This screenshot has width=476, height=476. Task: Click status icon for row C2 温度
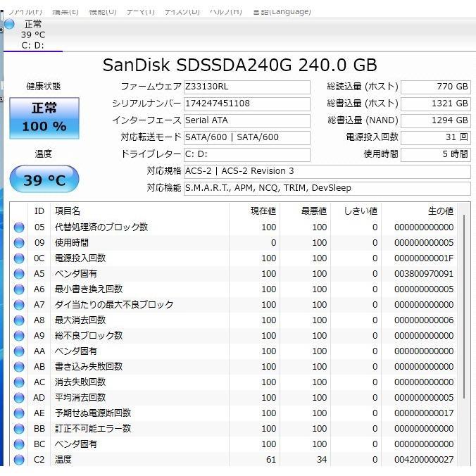coord(19,460)
